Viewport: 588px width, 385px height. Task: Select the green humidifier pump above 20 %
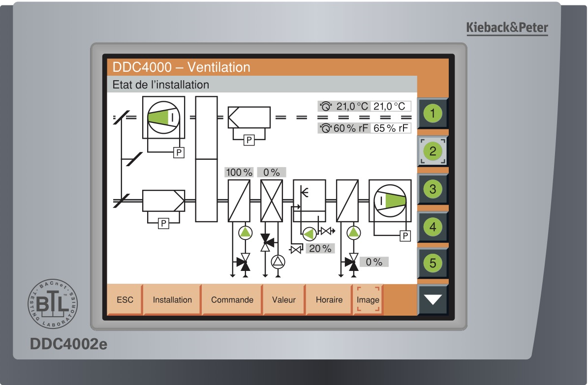click(309, 235)
